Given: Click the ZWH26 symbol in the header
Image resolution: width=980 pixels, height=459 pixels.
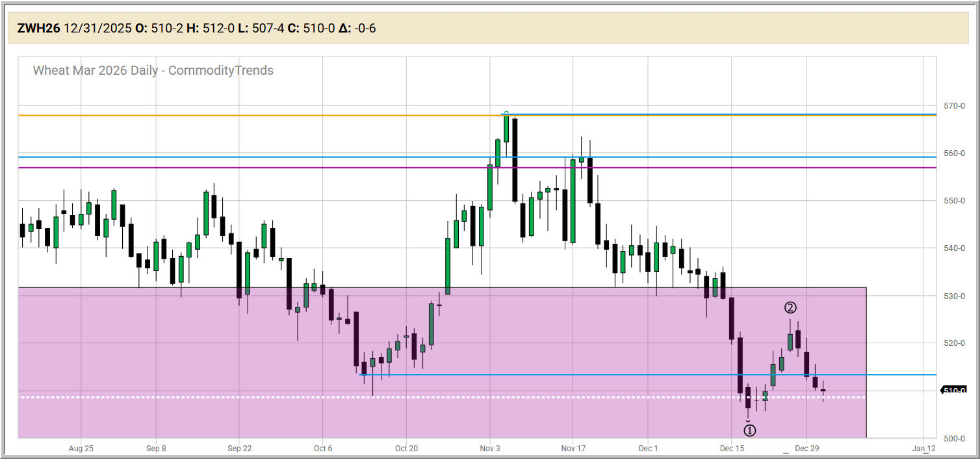Looking at the screenshot, I should pos(38,28).
